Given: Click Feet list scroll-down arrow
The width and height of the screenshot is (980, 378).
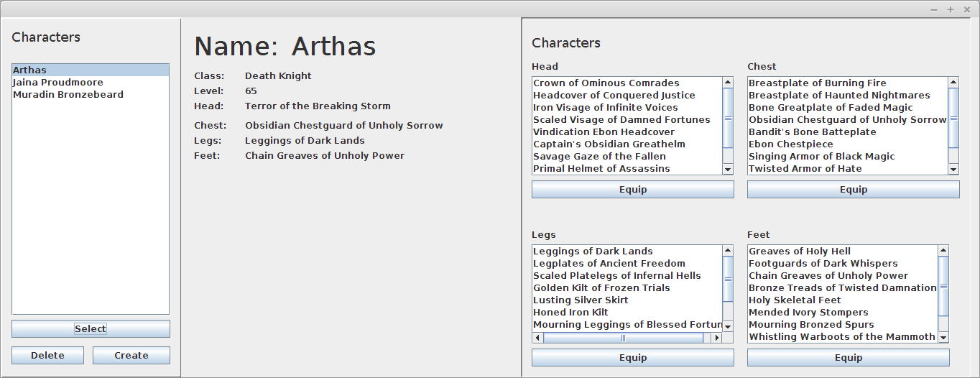Looking at the screenshot, I should click(x=943, y=337).
